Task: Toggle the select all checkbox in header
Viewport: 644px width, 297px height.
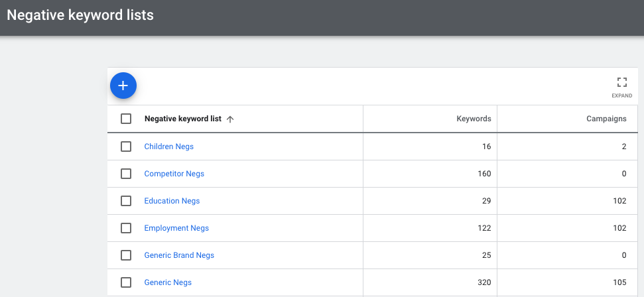Action: tap(126, 119)
